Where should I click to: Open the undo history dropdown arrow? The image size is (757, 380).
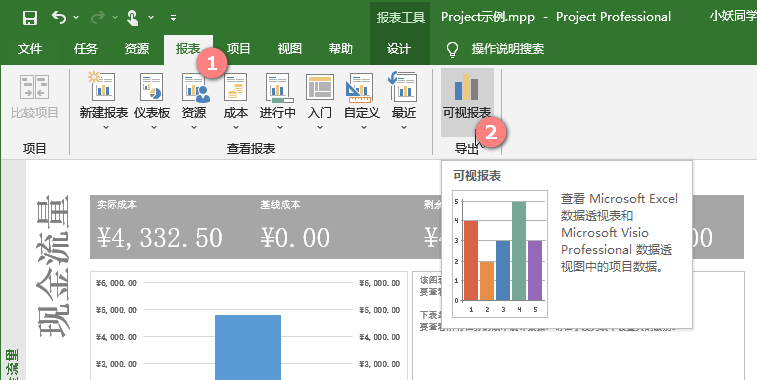(x=76, y=18)
